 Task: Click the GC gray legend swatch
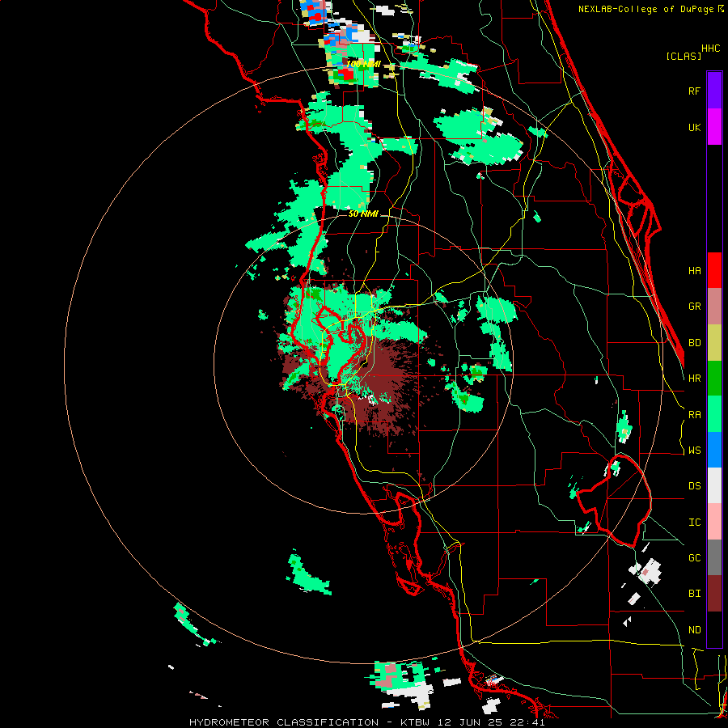click(x=714, y=557)
